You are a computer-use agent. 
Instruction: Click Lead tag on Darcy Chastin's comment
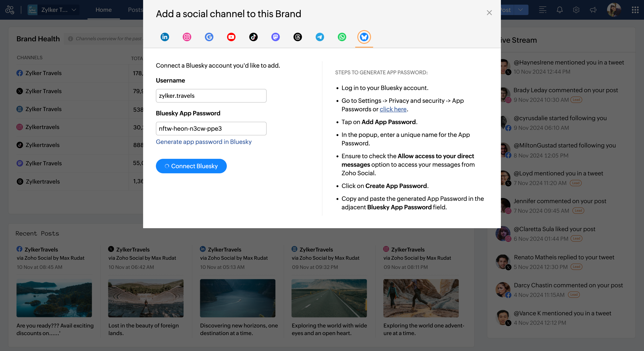pos(574,295)
